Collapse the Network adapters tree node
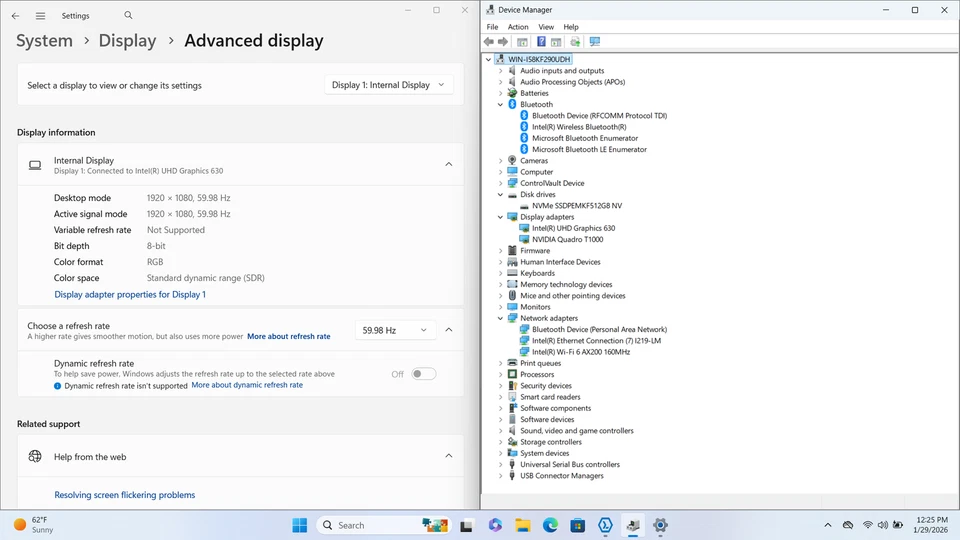 click(501, 318)
